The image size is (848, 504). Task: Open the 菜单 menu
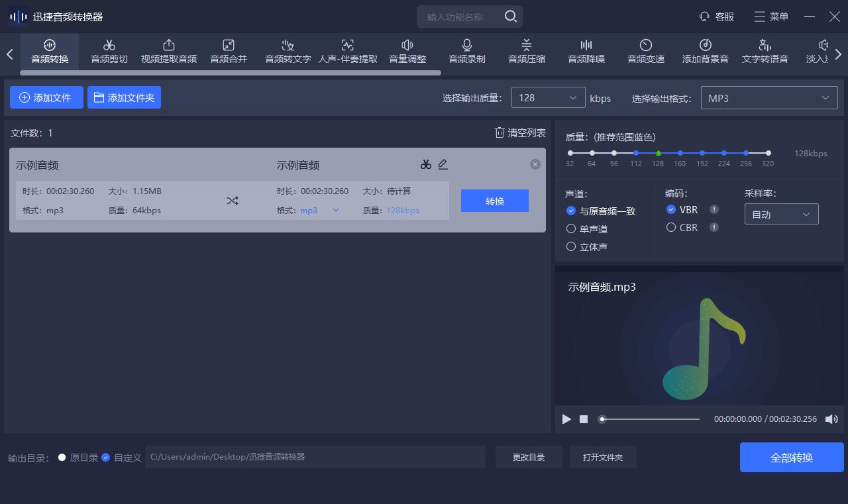tap(772, 17)
